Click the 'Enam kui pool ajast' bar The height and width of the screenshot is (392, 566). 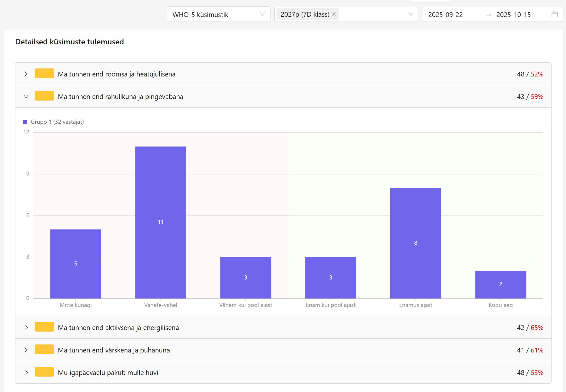click(331, 278)
